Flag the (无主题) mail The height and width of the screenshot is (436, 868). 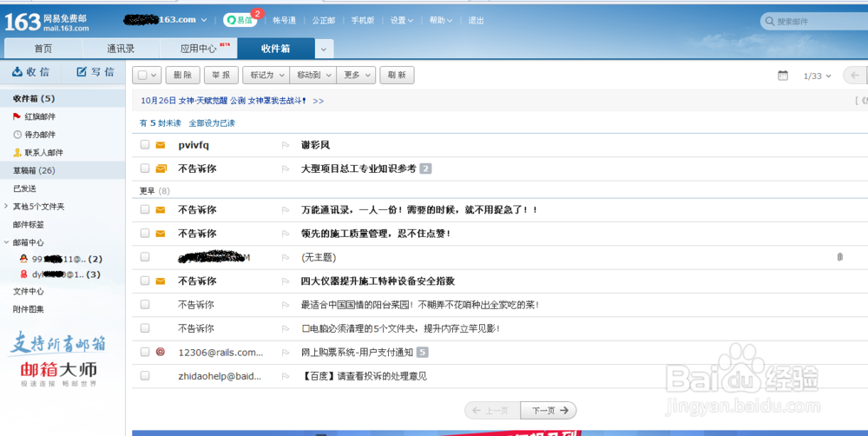point(286,258)
